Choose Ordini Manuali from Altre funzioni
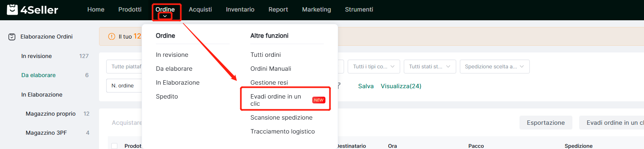644x149 pixels. tap(271, 69)
